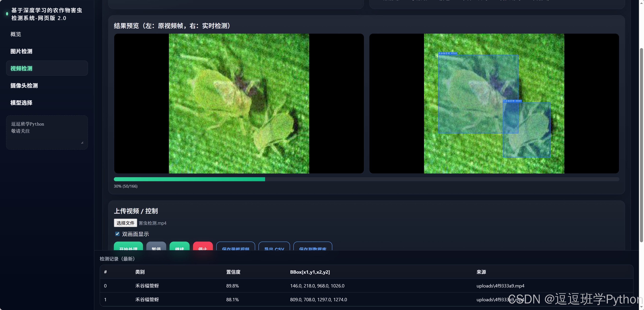Resume with the 继续 button
Screen dimensions: 644x310
pyautogui.click(x=180, y=247)
